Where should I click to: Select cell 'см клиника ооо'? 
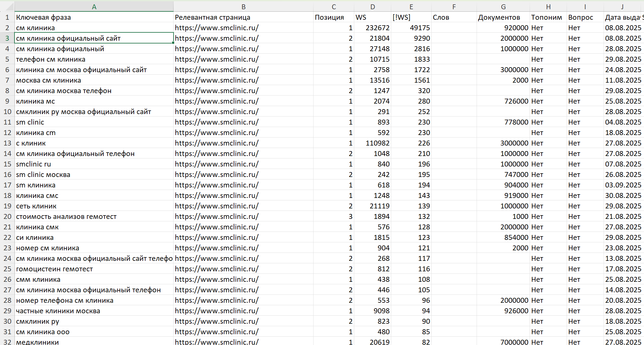click(x=94, y=332)
